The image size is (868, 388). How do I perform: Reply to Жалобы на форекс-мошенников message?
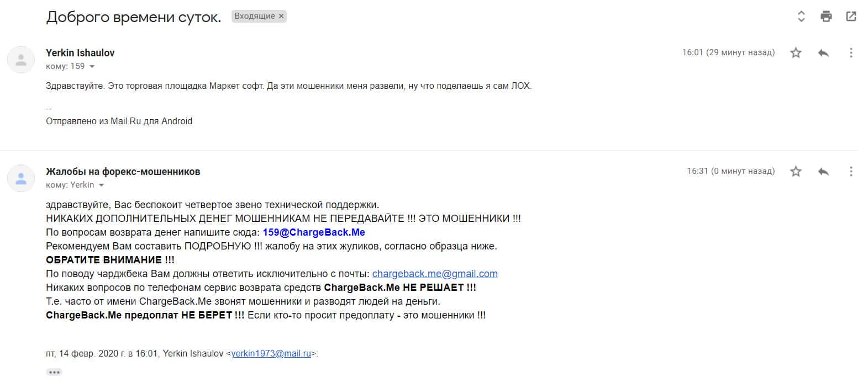(823, 172)
